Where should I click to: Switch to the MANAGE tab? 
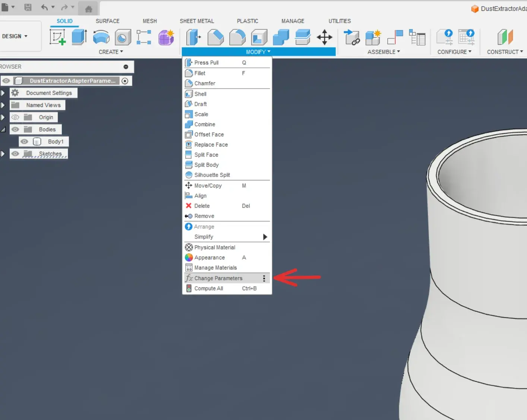click(293, 21)
